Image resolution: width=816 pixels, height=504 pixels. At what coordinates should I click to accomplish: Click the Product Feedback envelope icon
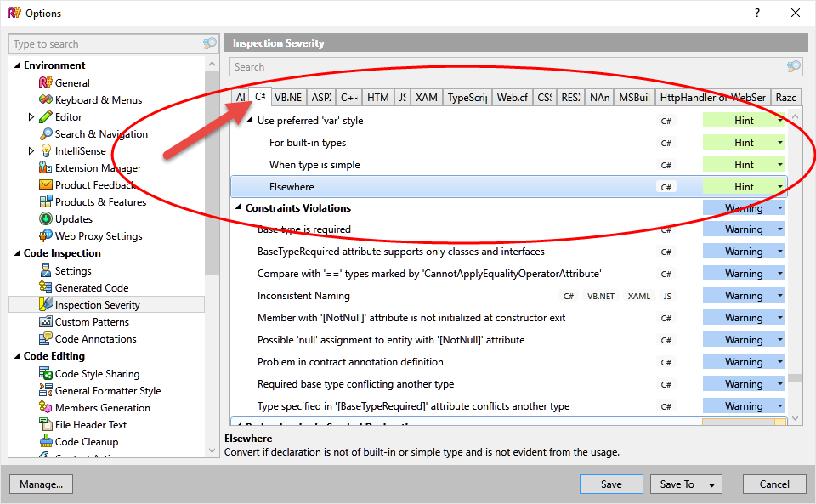point(46,184)
